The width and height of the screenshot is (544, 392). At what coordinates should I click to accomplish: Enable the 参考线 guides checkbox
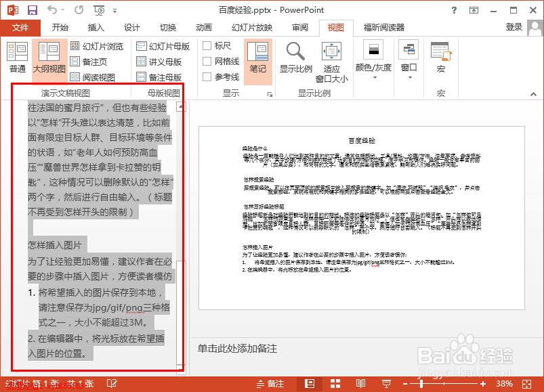[x=207, y=77]
